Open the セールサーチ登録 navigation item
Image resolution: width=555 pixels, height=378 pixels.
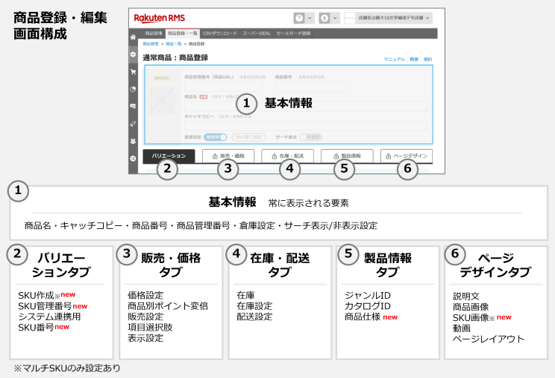coord(293,33)
